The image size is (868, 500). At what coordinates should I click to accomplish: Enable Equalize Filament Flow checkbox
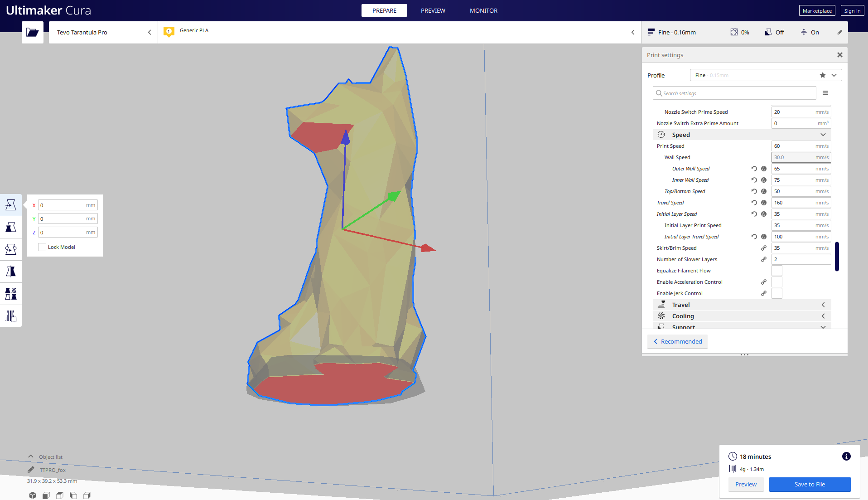(x=777, y=271)
